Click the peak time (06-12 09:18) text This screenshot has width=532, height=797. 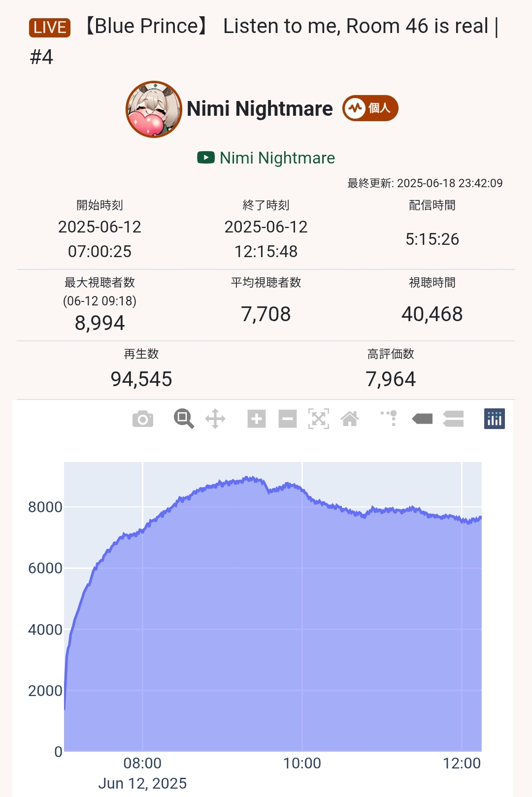pyautogui.click(x=100, y=301)
